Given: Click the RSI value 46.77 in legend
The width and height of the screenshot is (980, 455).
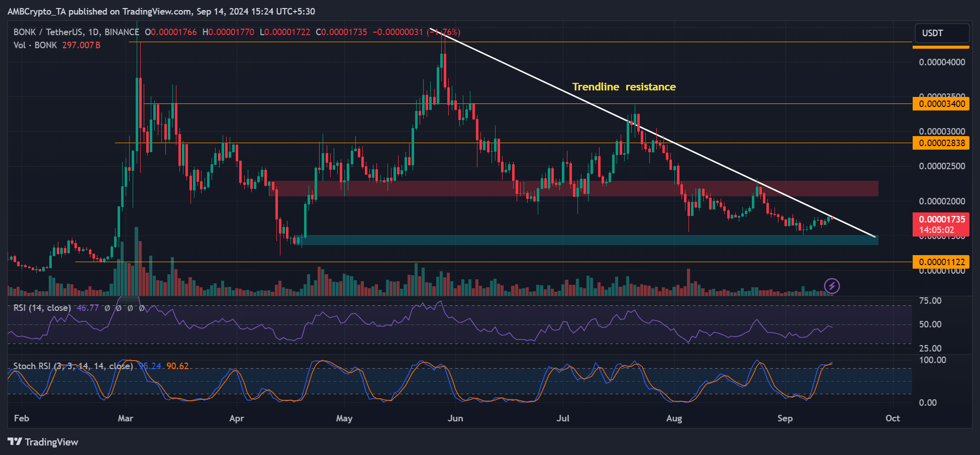Looking at the screenshot, I should pyautogui.click(x=87, y=308).
